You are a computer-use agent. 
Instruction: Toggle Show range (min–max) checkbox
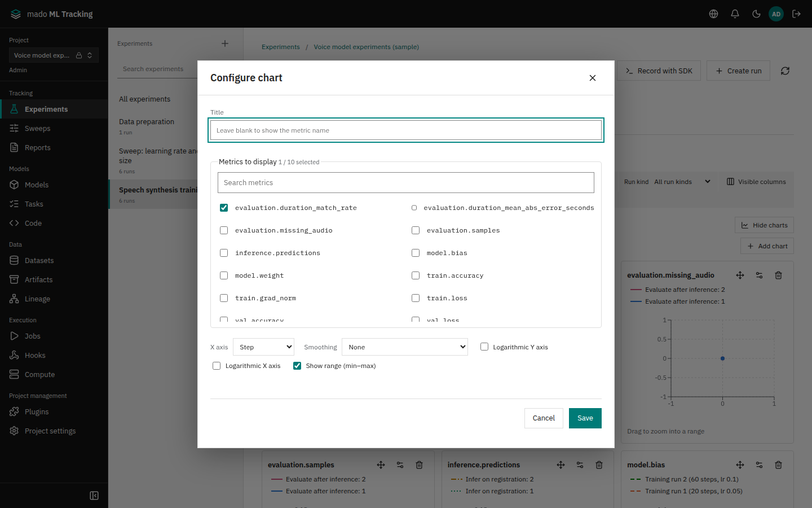(x=297, y=366)
